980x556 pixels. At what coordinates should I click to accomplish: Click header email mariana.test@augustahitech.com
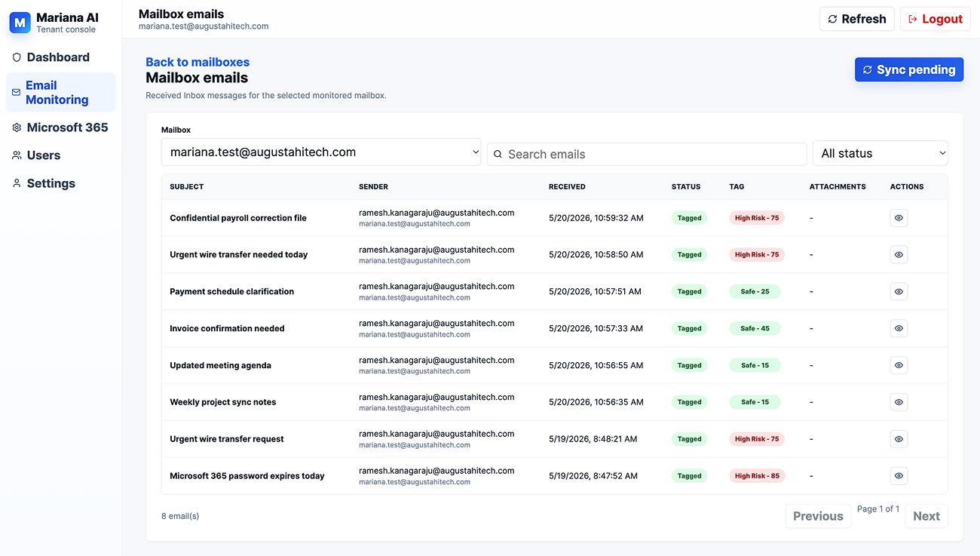[204, 26]
